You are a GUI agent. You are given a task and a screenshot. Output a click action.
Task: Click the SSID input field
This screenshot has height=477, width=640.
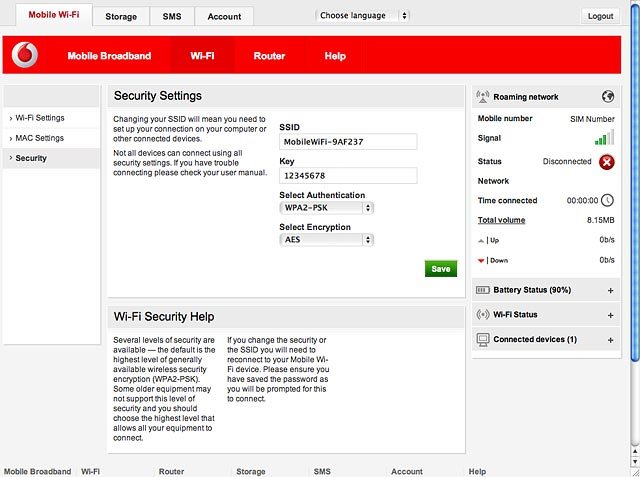coord(348,142)
